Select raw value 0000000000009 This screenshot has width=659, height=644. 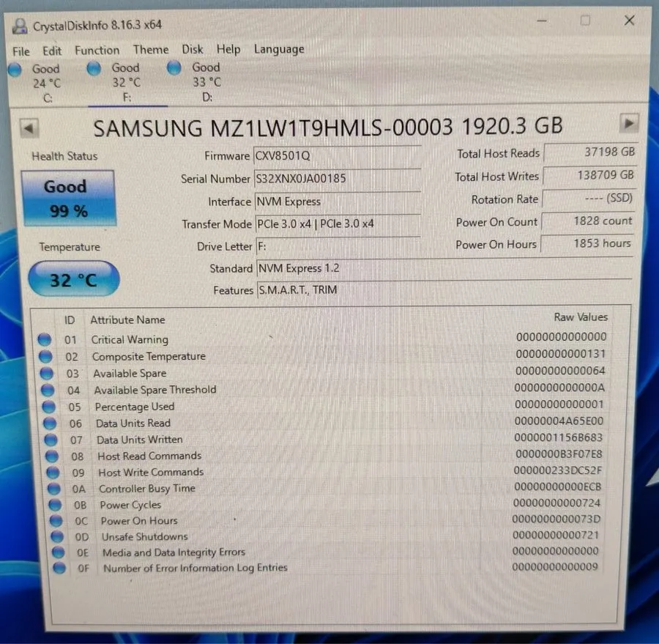(555, 566)
